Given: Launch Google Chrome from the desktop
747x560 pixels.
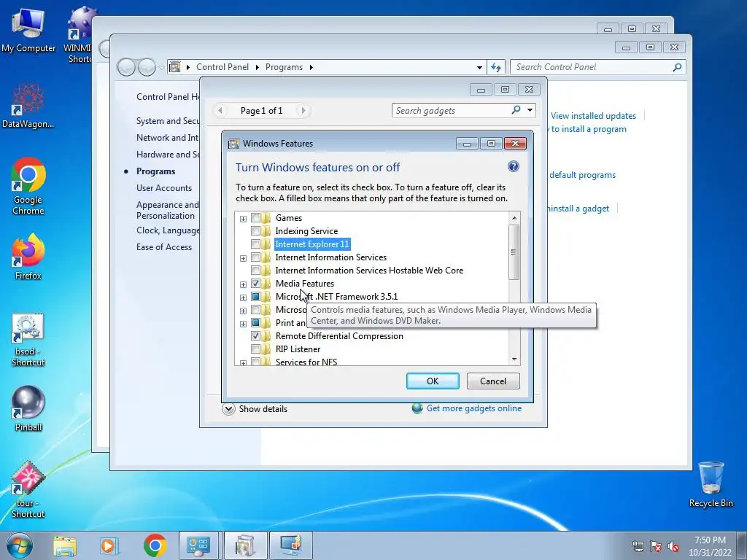Looking at the screenshot, I should [28, 186].
